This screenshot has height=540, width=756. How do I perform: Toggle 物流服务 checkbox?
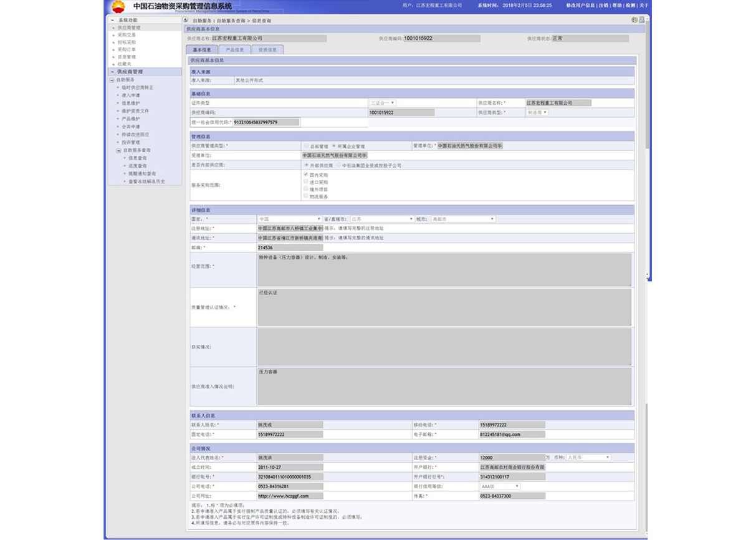305,196
